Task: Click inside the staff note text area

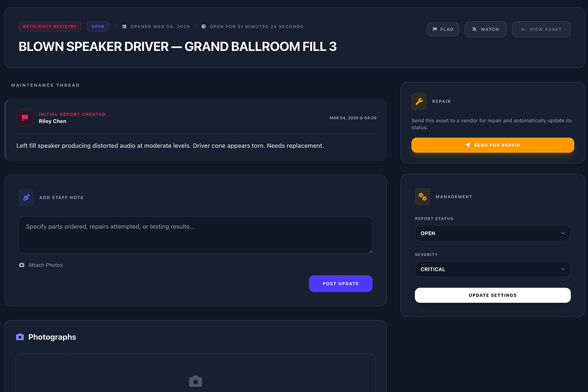Action: pos(195,234)
